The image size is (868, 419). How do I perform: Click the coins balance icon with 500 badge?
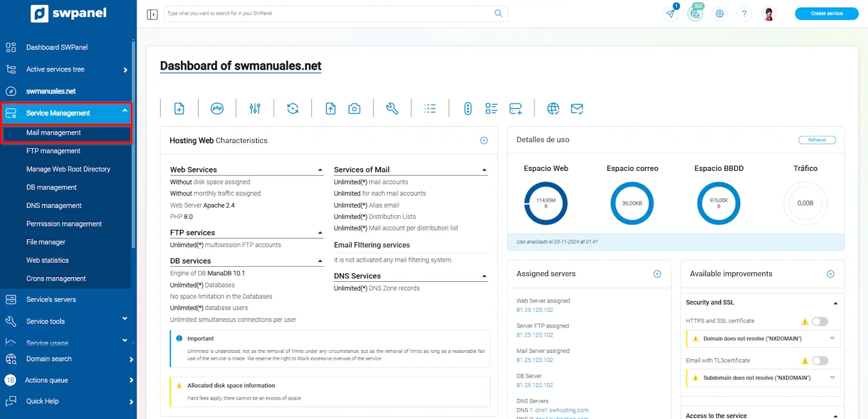[x=695, y=14]
